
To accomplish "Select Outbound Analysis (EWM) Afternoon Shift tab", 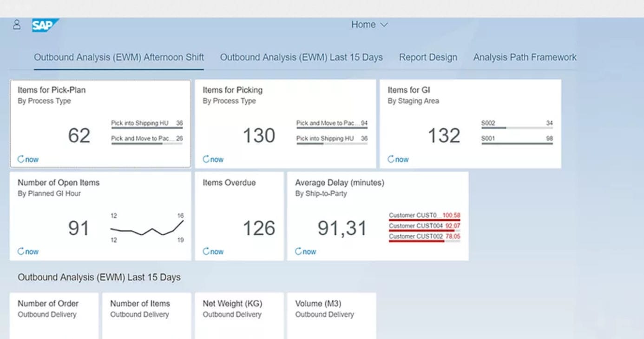I will 118,57.
